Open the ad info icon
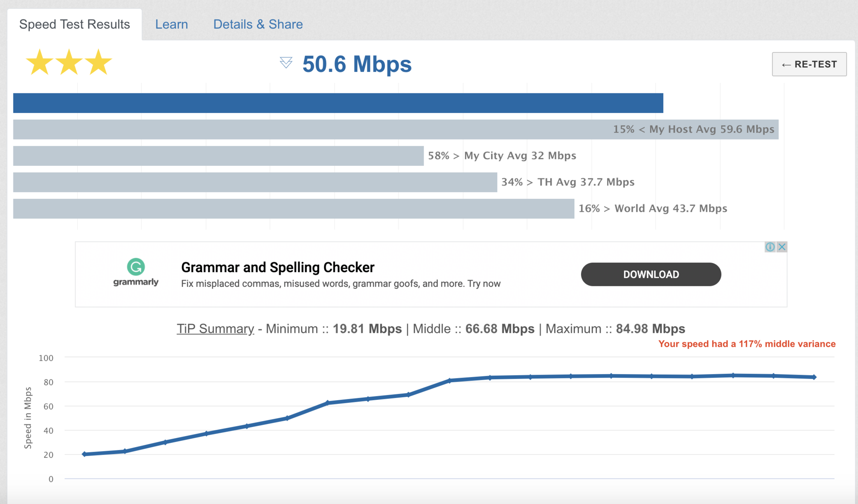Screen dimensions: 858x504 coord(770,247)
